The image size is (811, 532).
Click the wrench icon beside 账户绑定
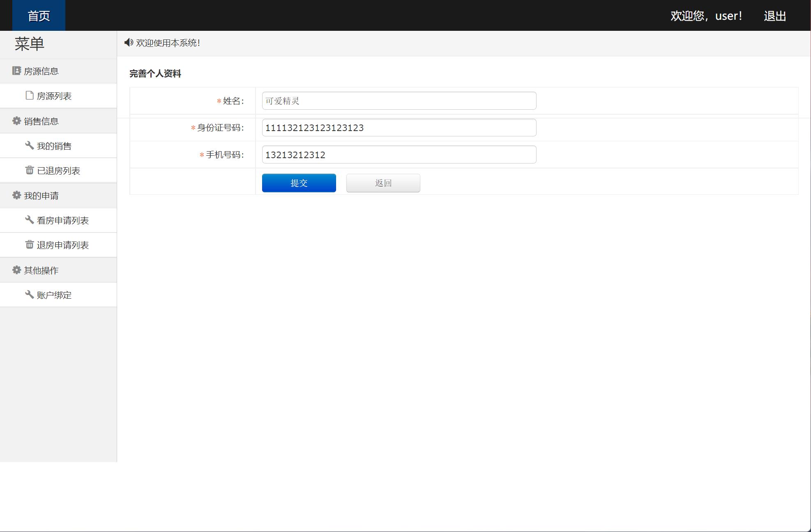click(x=30, y=295)
